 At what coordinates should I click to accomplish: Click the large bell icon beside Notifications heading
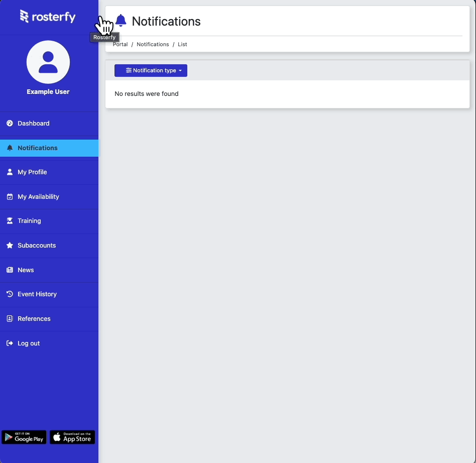click(121, 21)
